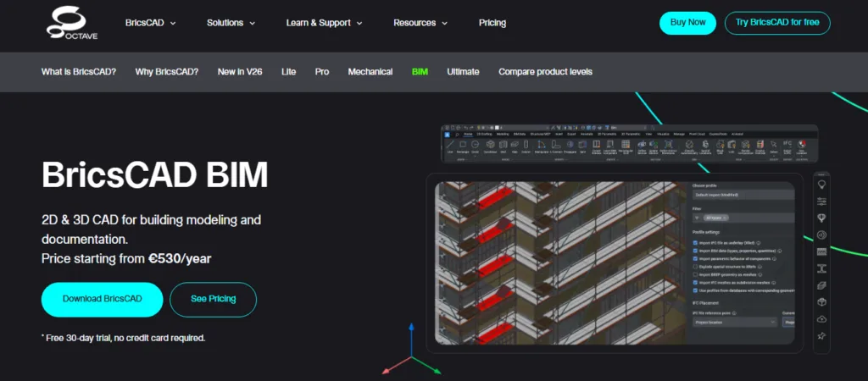Select the highlighted BIM tab
The height and width of the screenshot is (381, 868).
click(x=420, y=72)
